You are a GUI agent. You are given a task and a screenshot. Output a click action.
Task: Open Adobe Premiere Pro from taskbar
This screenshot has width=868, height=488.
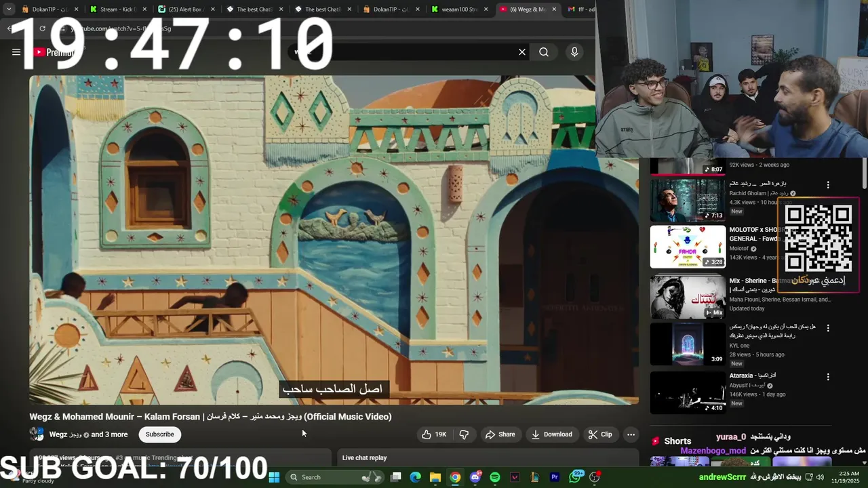555,477
